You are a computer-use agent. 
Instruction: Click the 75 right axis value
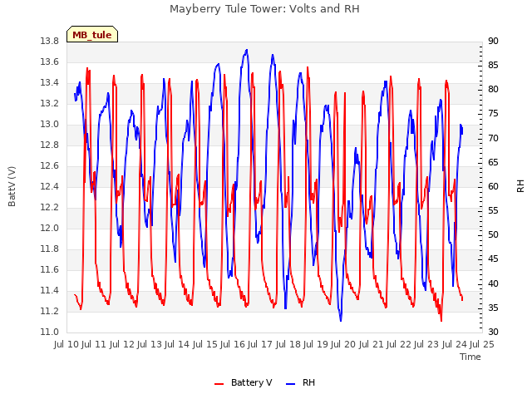click(493, 114)
